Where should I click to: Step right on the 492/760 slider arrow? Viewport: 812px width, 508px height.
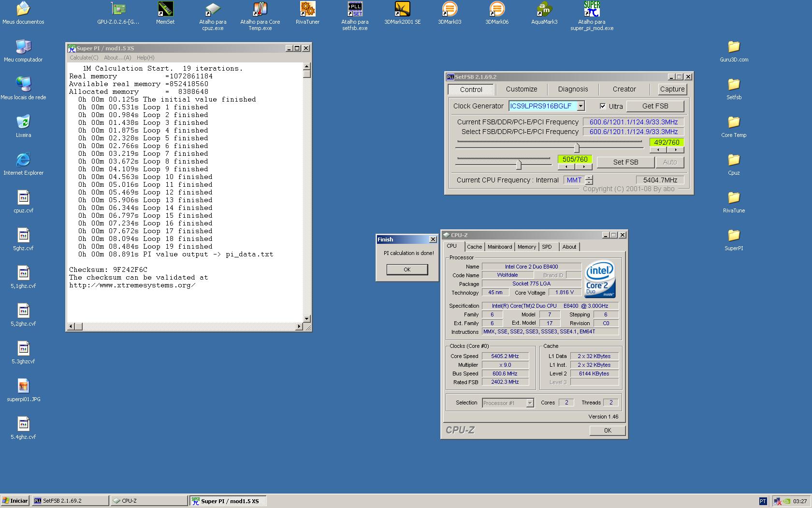[x=675, y=150]
